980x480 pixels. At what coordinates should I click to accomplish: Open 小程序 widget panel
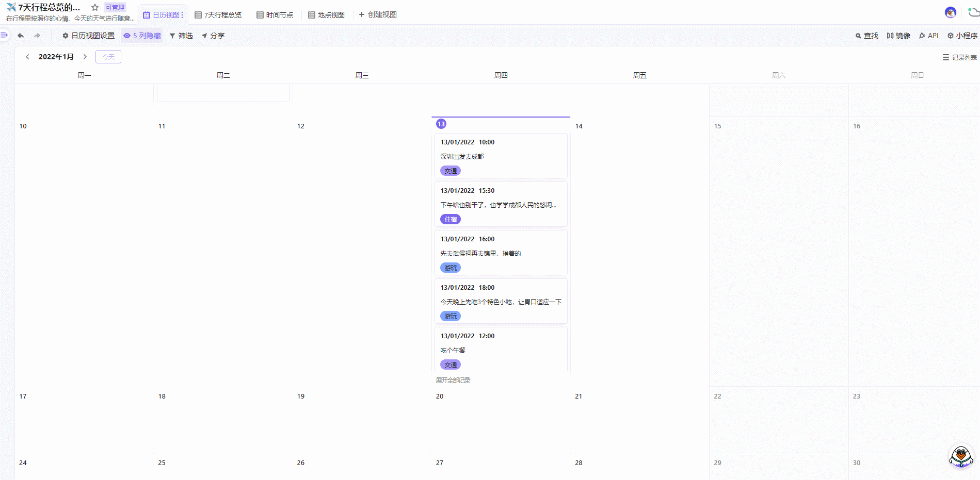pos(962,36)
